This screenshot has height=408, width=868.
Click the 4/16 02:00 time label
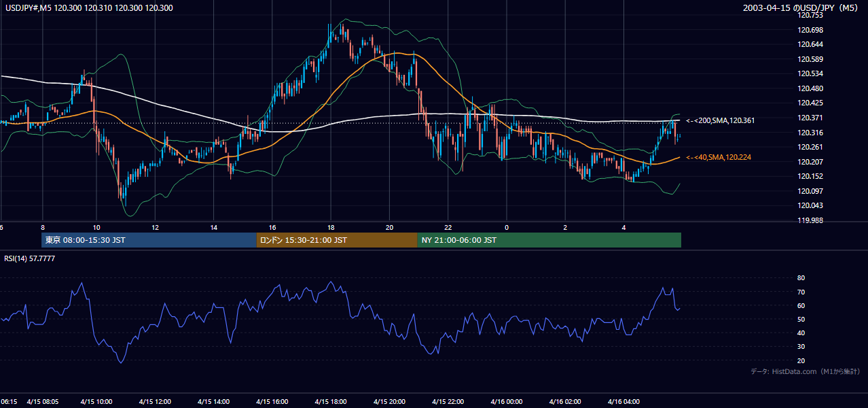tap(565, 402)
